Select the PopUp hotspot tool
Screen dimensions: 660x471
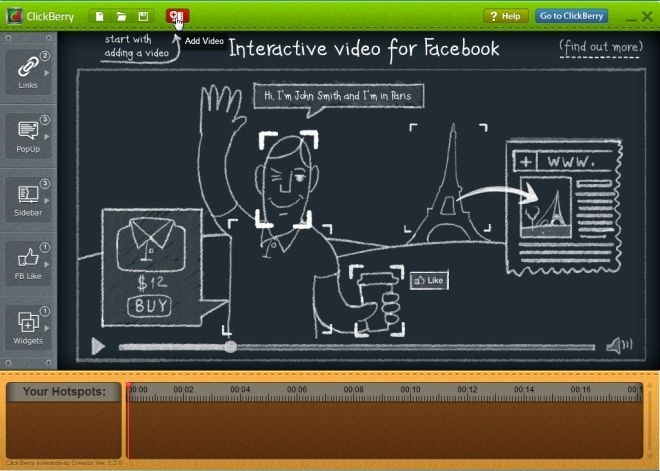[28, 135]
